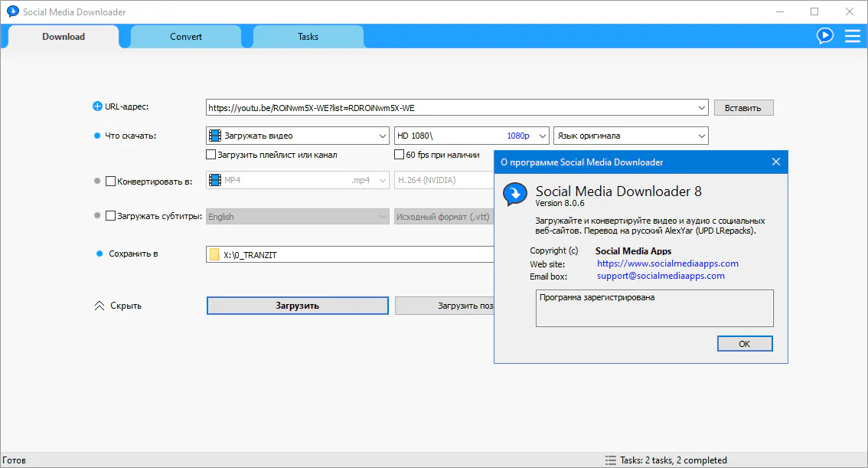This screenshot has width=868, height=468.
Task: Check the Конвертировать в checkbox
Action: point(110,182)
